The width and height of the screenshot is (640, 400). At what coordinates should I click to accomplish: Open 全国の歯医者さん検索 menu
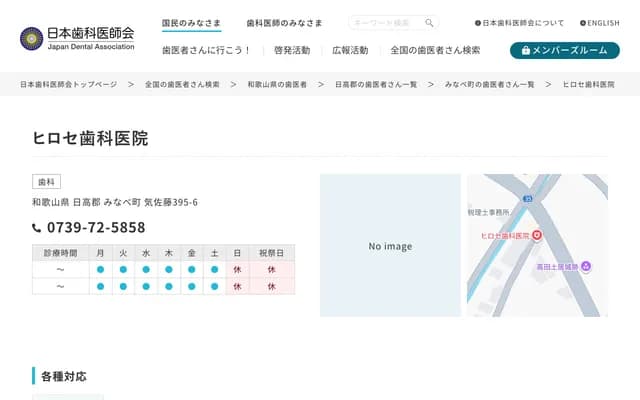(x=435, y=50)
